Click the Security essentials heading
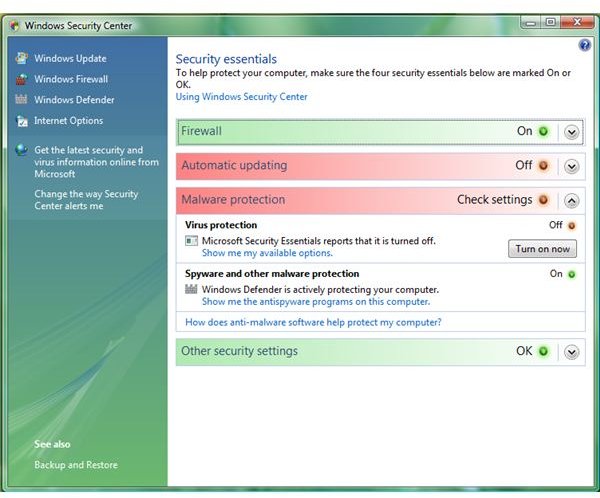600x498 pixels. coord(226,59)
